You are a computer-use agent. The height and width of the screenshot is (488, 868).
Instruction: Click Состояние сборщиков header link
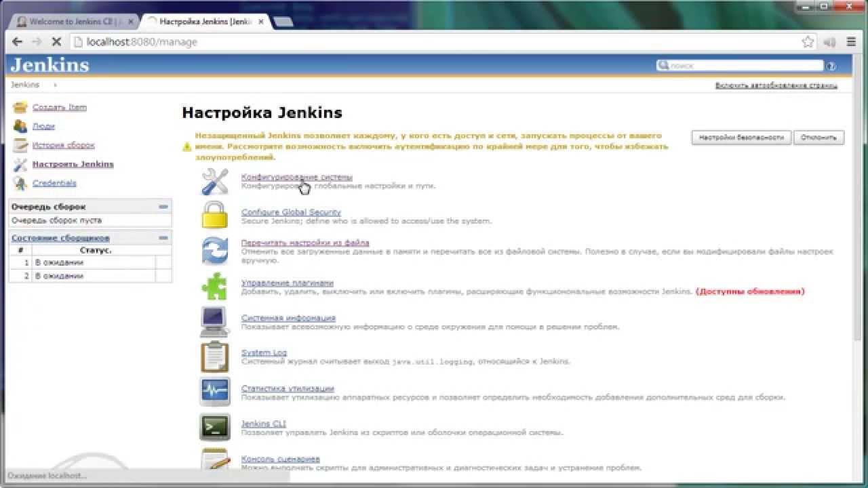[60, 238]
